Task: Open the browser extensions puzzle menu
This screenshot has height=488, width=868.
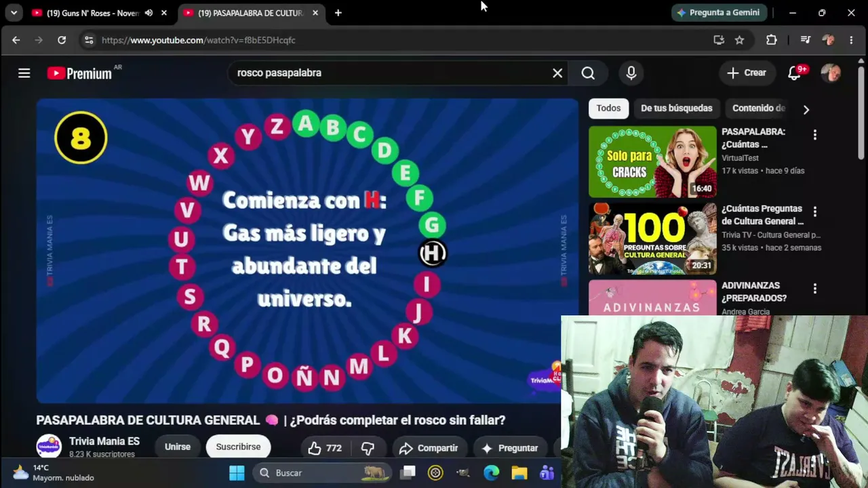Action: coord(772,40)
